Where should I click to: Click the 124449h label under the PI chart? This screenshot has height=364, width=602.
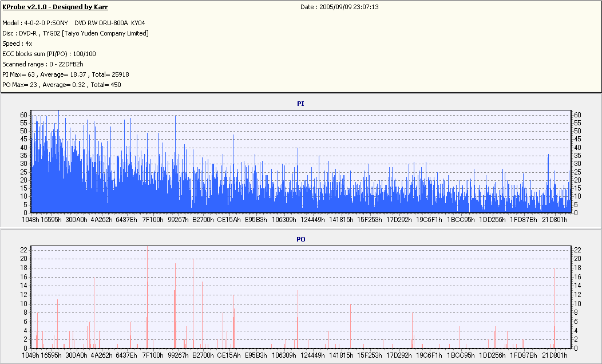(312, 220)
